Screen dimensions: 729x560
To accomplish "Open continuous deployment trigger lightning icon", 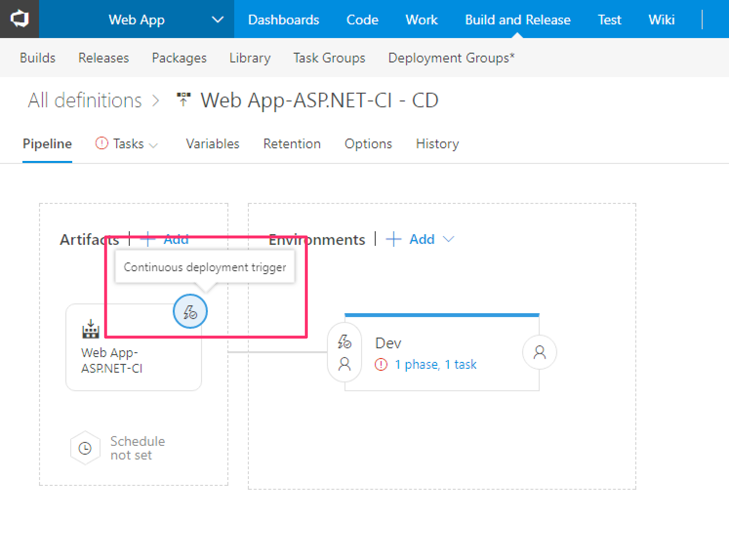I will pos(190,311).
